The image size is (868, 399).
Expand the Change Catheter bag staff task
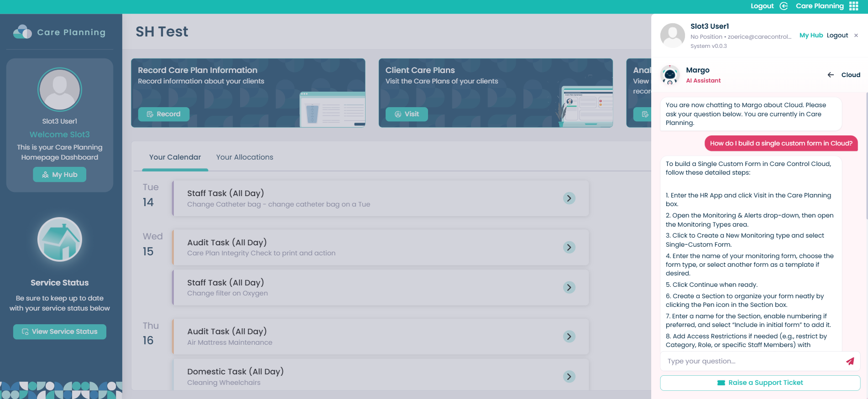click(x=569, y=198)
